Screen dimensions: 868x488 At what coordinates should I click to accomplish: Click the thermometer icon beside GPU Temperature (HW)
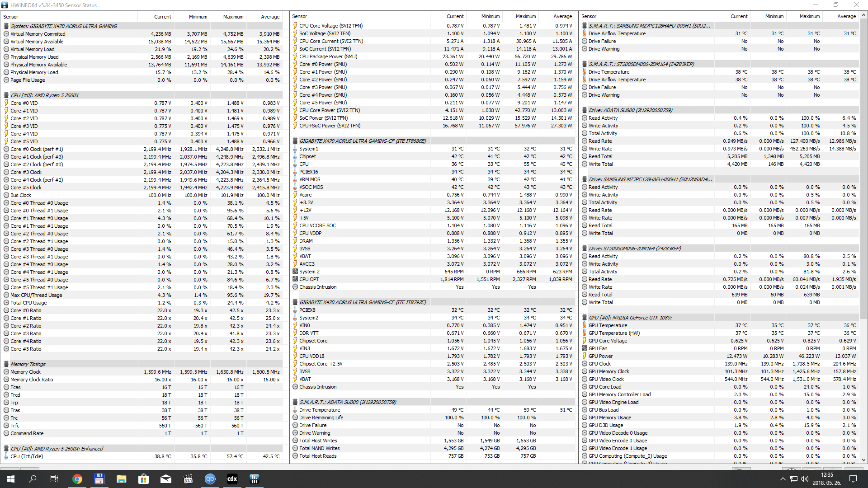(585, 333)
